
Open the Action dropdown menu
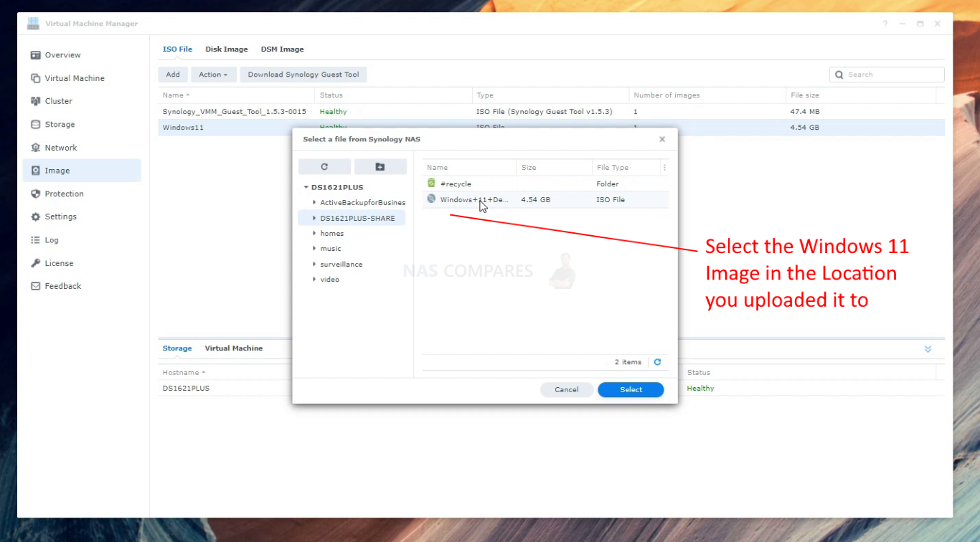tap(213, 75)
